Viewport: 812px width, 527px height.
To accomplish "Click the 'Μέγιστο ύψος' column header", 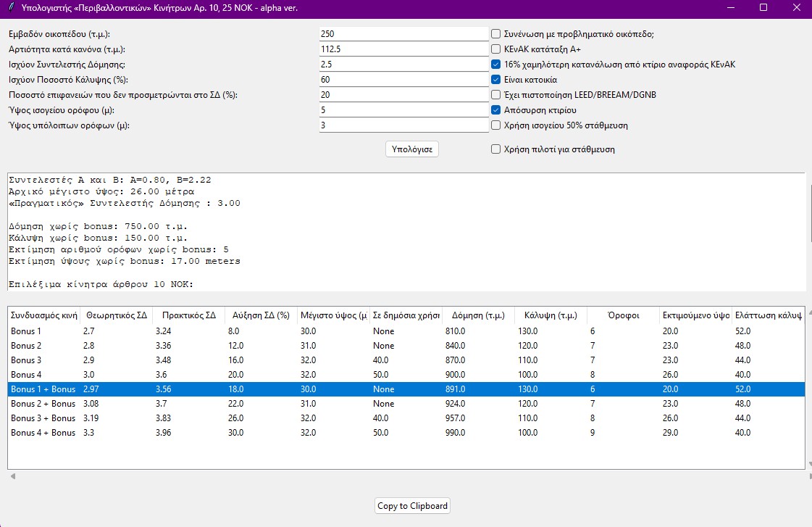I will pos(333,315).
